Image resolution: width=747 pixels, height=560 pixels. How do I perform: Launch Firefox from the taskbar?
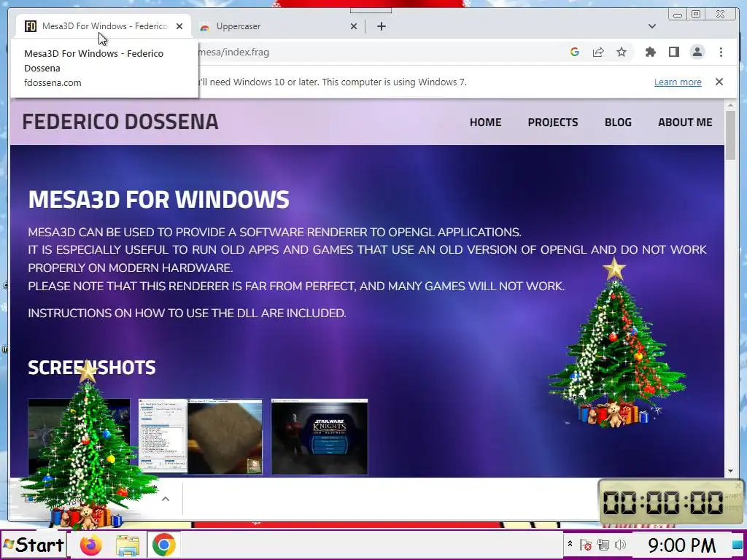click(x=91, y=545)
